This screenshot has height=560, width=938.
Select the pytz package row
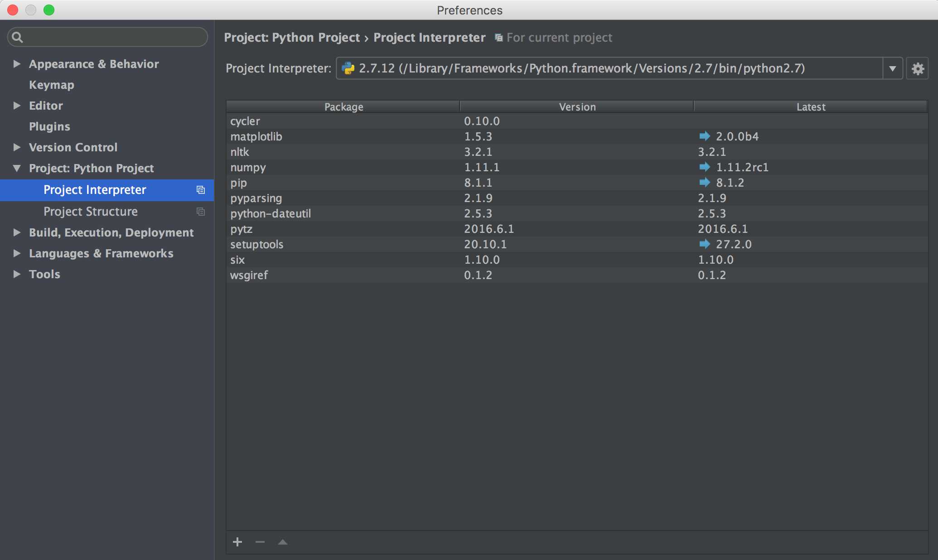click(577, 229)
